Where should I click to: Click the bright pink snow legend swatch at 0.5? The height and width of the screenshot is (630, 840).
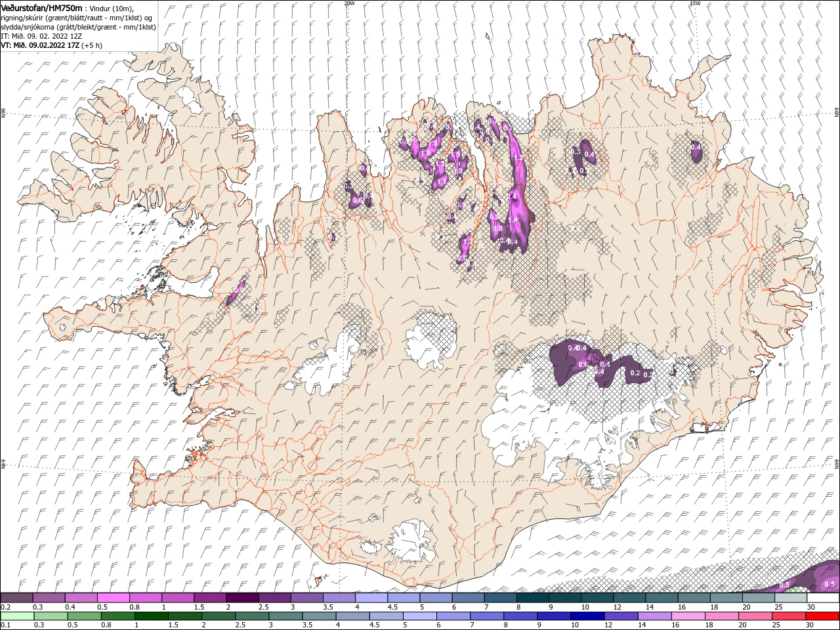pyautogui.click(x=114, y=598)
